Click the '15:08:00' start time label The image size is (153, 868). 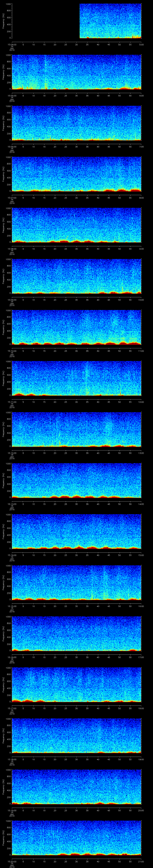coord(12,249)
